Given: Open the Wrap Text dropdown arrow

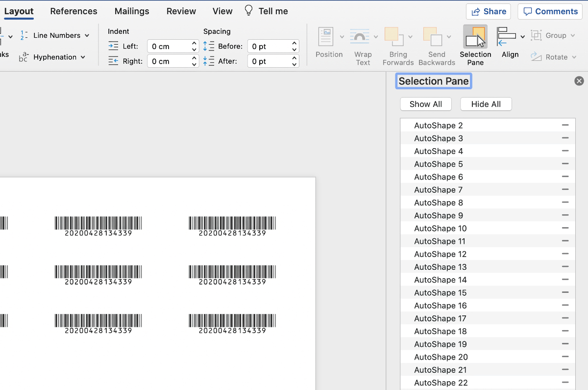Looking at the screenshot, I should click(x=376, y=37).
